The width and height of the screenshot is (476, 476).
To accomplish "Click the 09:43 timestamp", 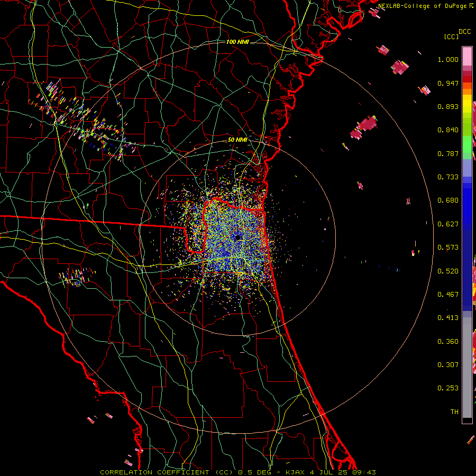I will click(364, 472).
